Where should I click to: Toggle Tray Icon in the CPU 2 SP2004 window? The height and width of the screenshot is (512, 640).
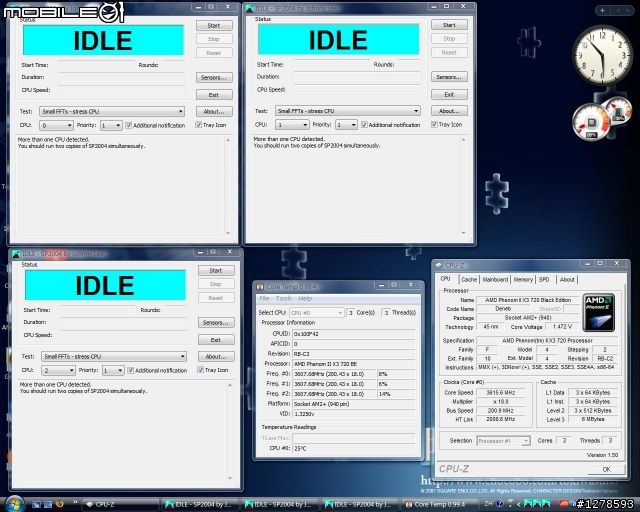tap(213, 370)
